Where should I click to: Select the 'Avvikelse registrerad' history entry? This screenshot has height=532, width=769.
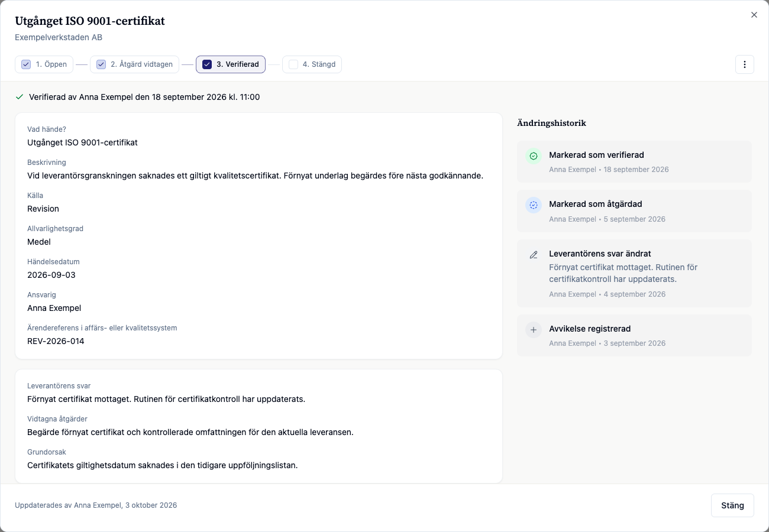[x=634, y=335]
